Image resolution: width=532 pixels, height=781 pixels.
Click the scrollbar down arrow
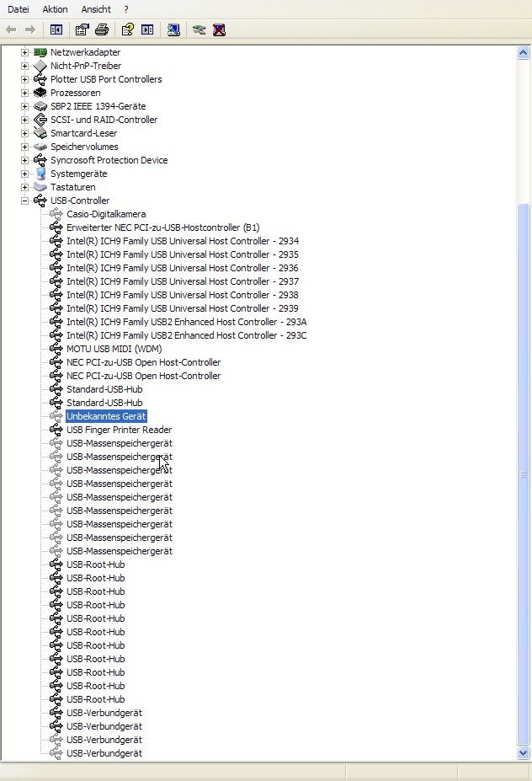point(523,752)
